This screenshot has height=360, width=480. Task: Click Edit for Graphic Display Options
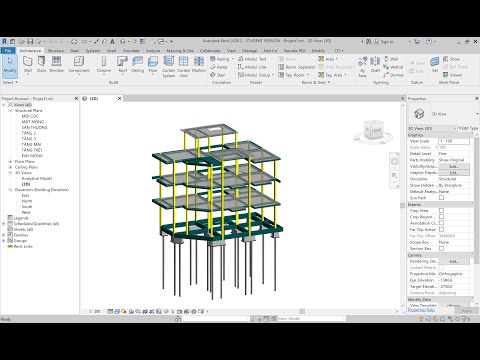pos(454,173)
